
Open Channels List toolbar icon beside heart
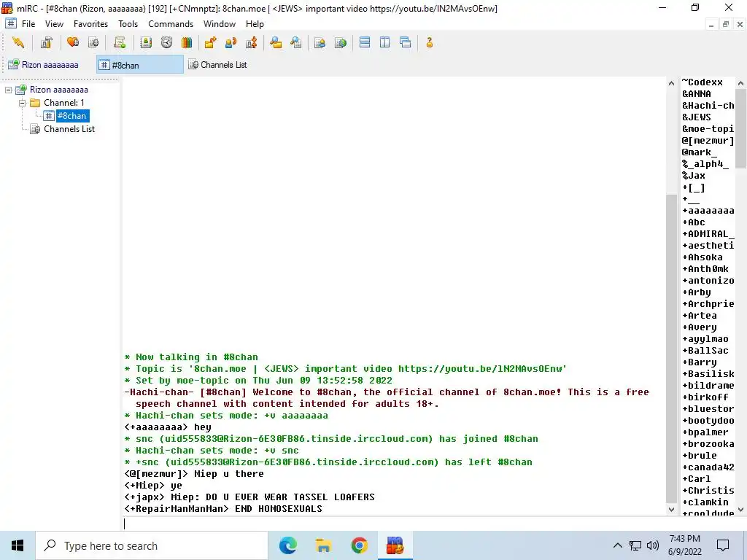[x=93, y=43]
